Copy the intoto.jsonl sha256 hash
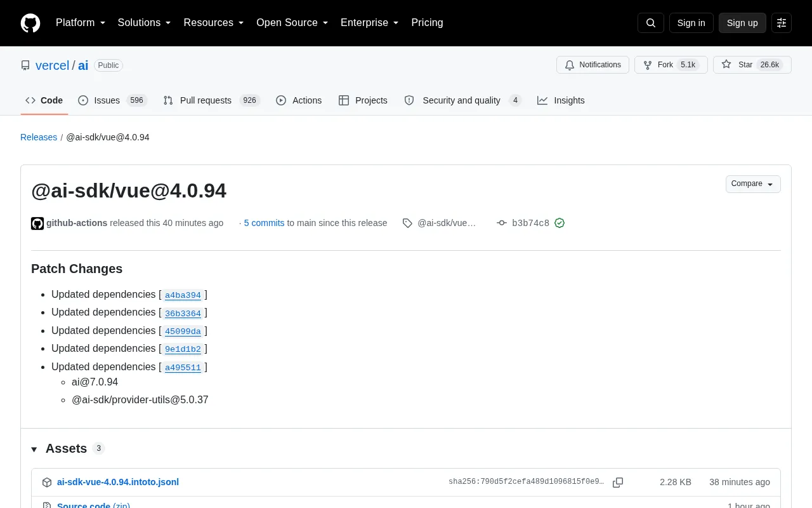Image resolution: width=812 pixels, height=508 pixels. tap(618, 483)
